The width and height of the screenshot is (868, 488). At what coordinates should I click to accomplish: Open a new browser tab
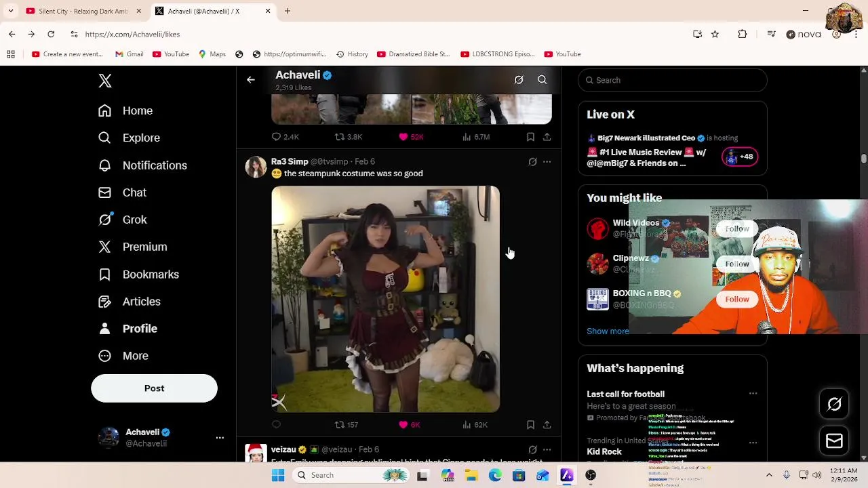coord(288,11)
